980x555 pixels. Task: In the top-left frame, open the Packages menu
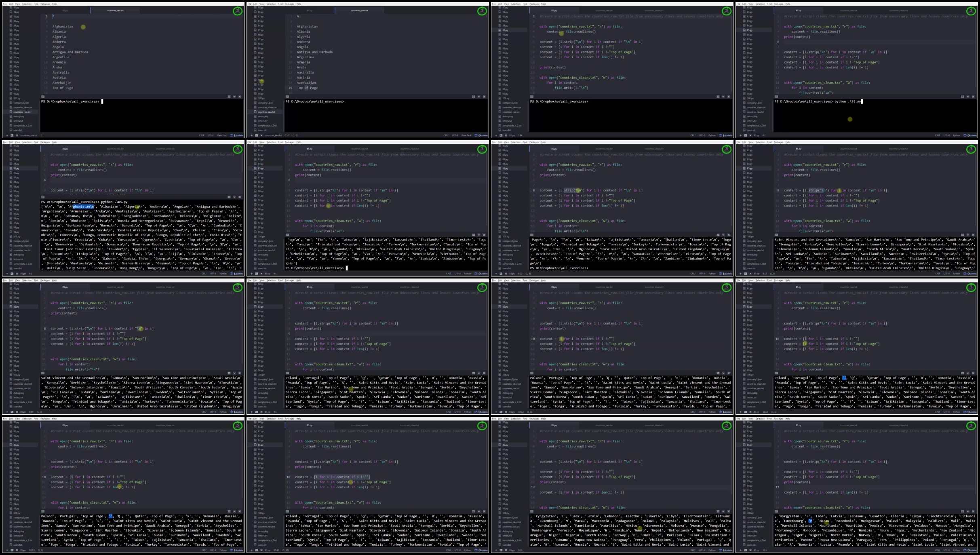click(45, 4)
